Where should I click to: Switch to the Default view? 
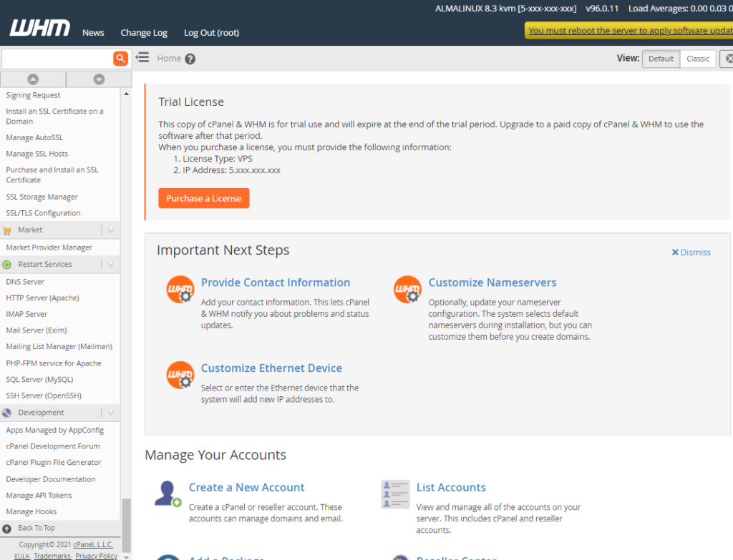tap(661, 59)
